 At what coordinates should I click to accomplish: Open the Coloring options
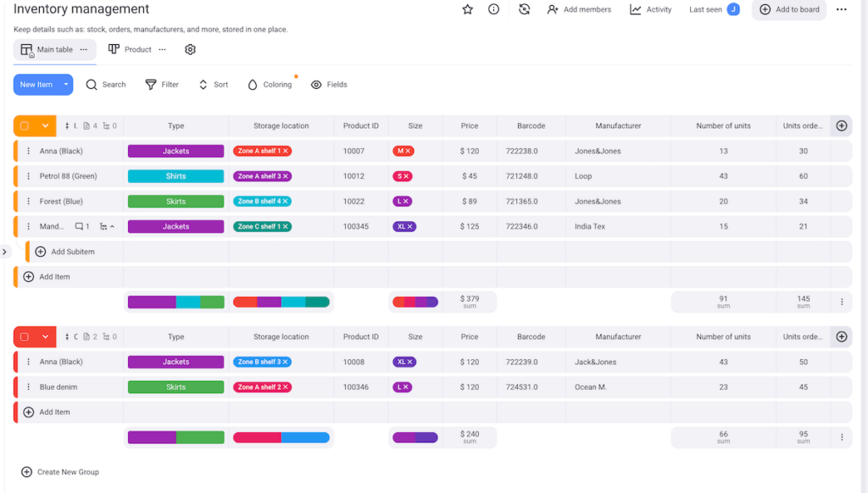(x=269, y=84)
